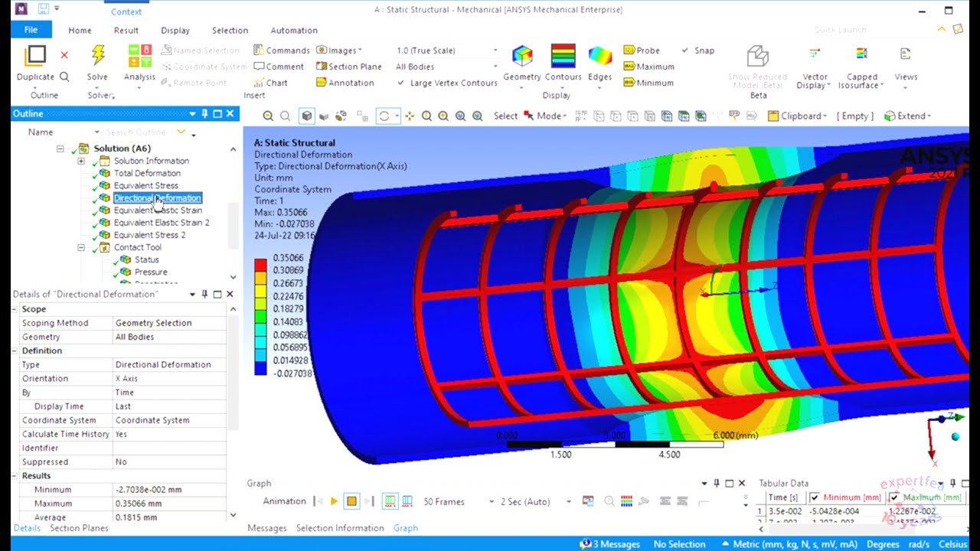Click the Pan arrows icon in graphics toolbar

coord(410,116)
